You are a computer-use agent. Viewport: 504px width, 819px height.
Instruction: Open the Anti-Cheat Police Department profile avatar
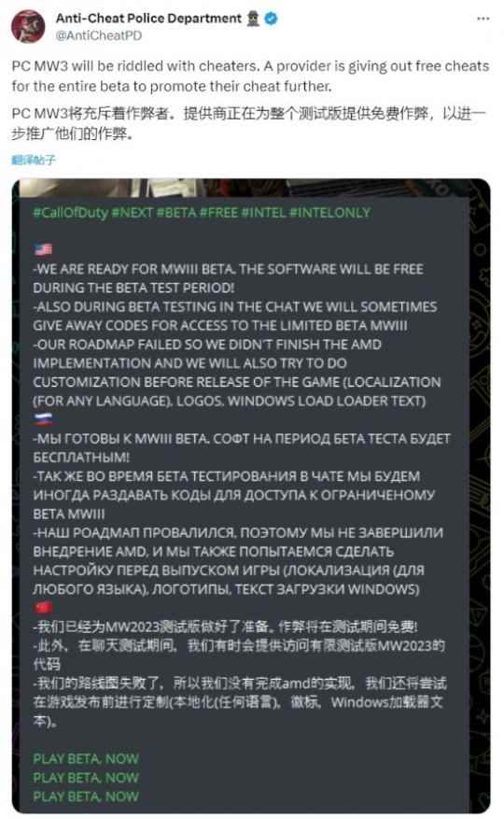pyautogui.click(x=28, y=26)
